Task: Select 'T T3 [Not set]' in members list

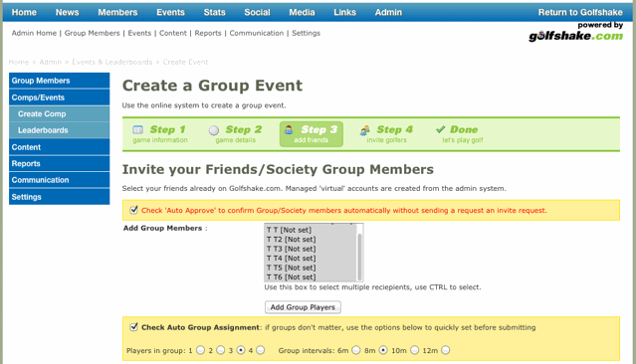Action: (311, 249)
